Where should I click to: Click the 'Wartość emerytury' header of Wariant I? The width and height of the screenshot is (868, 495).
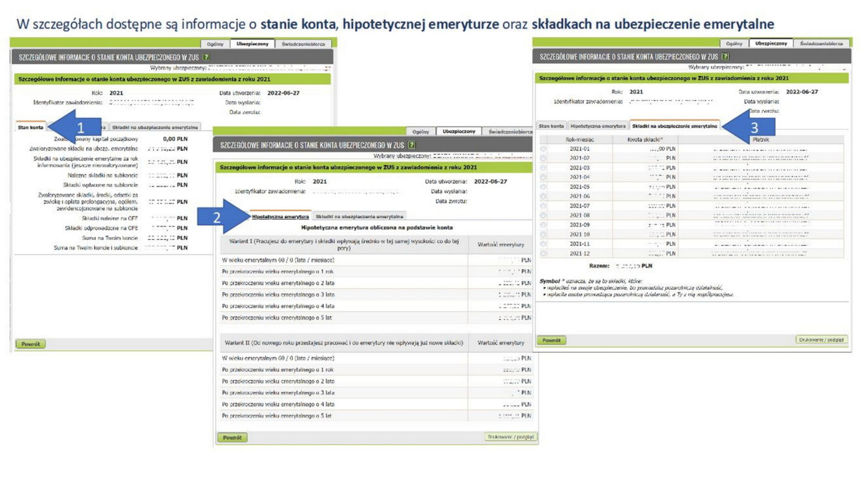[x=501, y=243]
